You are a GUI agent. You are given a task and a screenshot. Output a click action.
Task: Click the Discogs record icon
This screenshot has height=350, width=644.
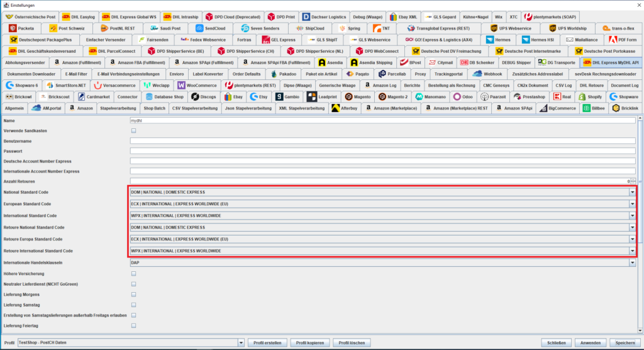[195, 97]
